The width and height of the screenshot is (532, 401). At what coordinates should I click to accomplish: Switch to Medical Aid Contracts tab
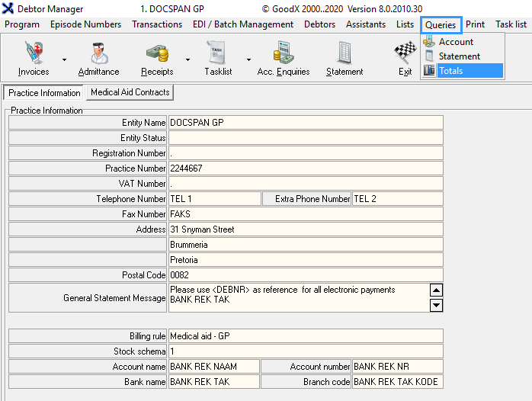click(130, 92)
